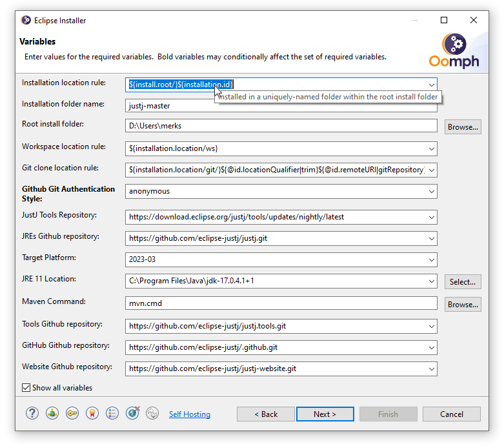Click the Installation folder name field

tap(281, 105)
